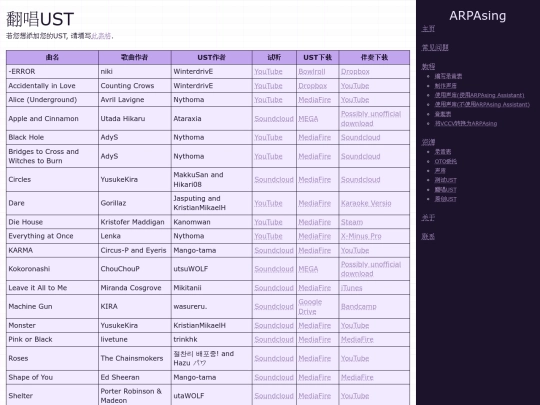Screen dimensions: 540x405
Task: Select the 'Kristofer Maddigan' artist cell
Action: click(135, 222)
